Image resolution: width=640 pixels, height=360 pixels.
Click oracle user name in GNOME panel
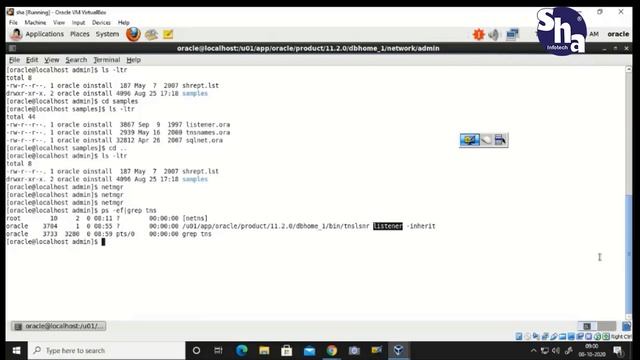pos(618,34)
